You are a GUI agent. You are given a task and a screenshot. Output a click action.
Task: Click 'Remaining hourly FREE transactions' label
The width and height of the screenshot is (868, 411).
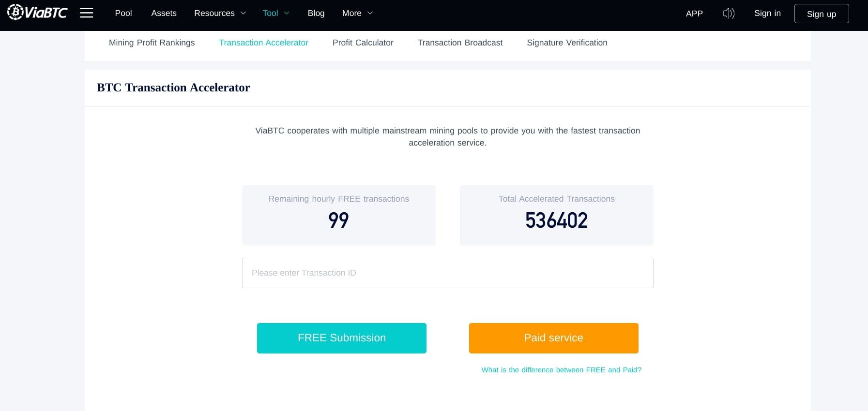coord(339,199)
